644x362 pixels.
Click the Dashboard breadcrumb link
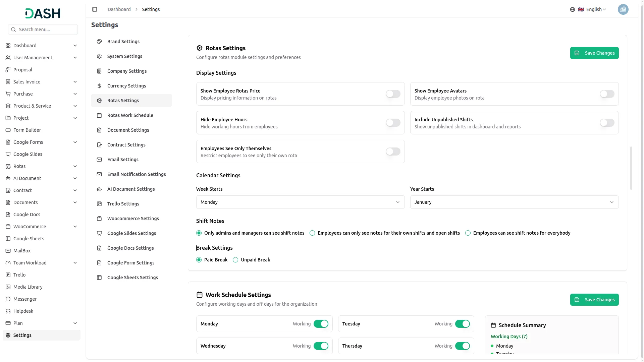[119, 9]
